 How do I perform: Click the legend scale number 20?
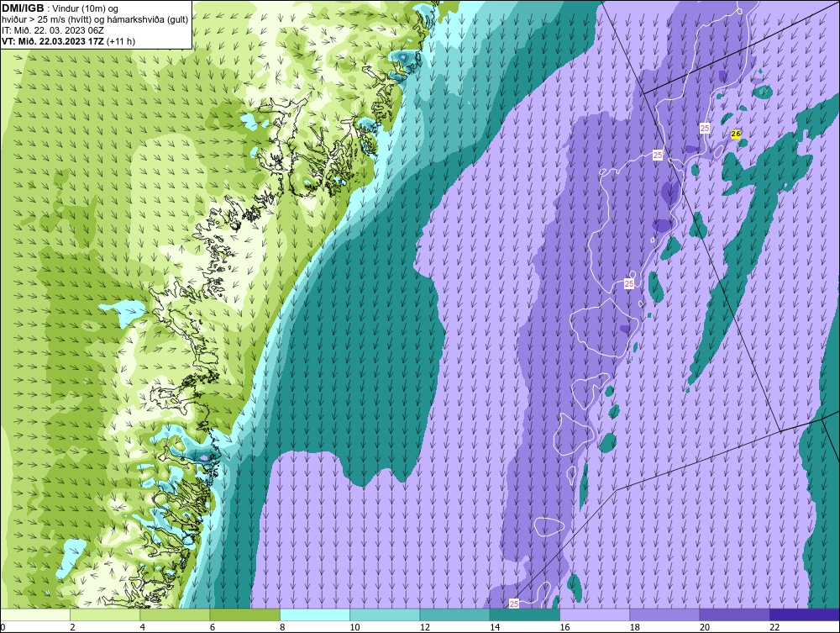point(705,628)
